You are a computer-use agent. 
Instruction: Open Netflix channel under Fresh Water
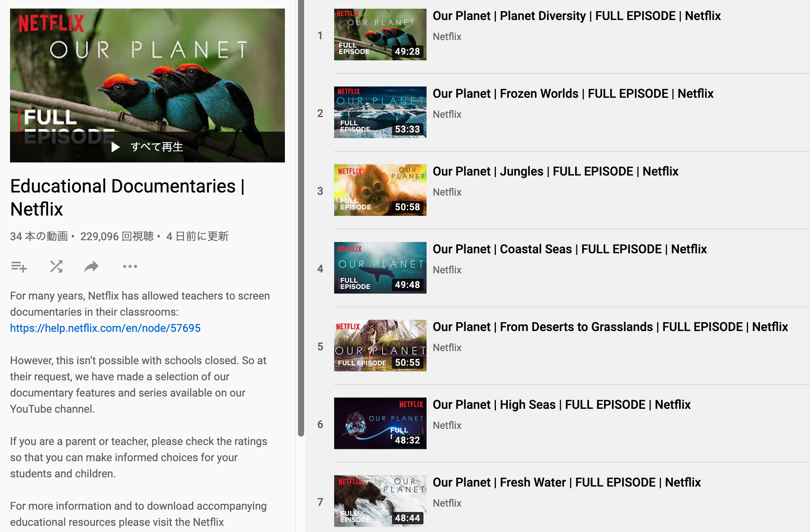pos(447,503)
